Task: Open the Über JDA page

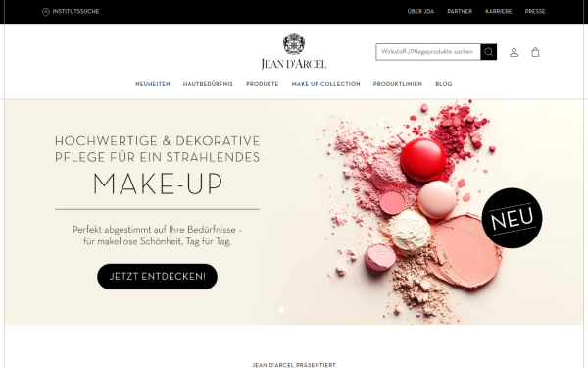Action: [x=420, y=11]
